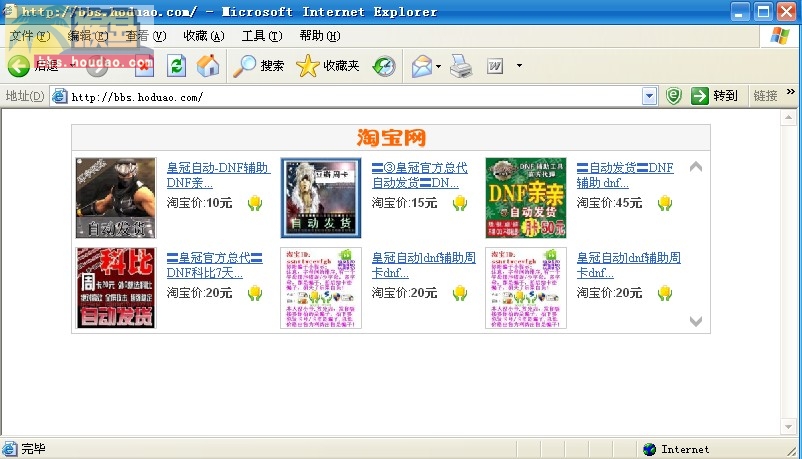Click the Internet zone status icon
The height and width of the screenshot is (459, 802).
click(650, 449)
